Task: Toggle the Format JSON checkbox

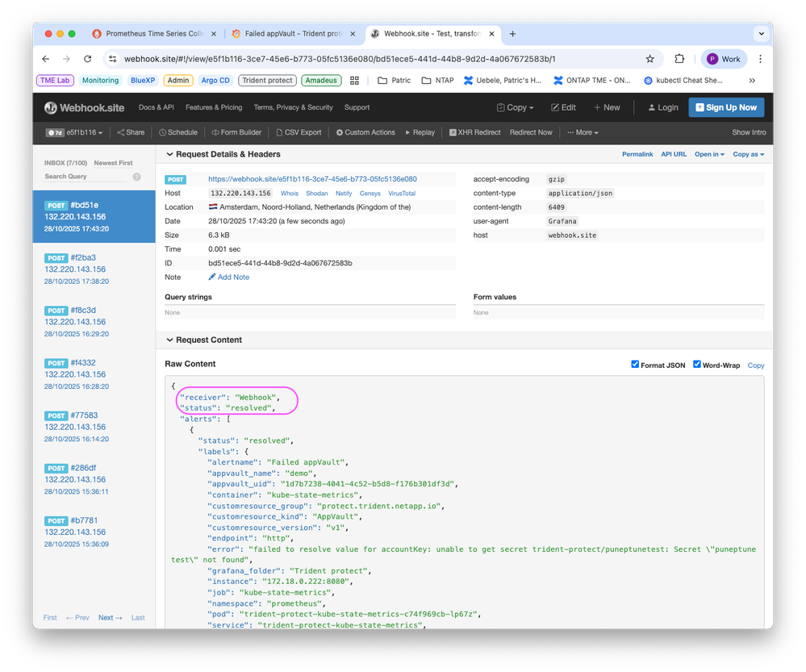Action: tap(637, 364)
